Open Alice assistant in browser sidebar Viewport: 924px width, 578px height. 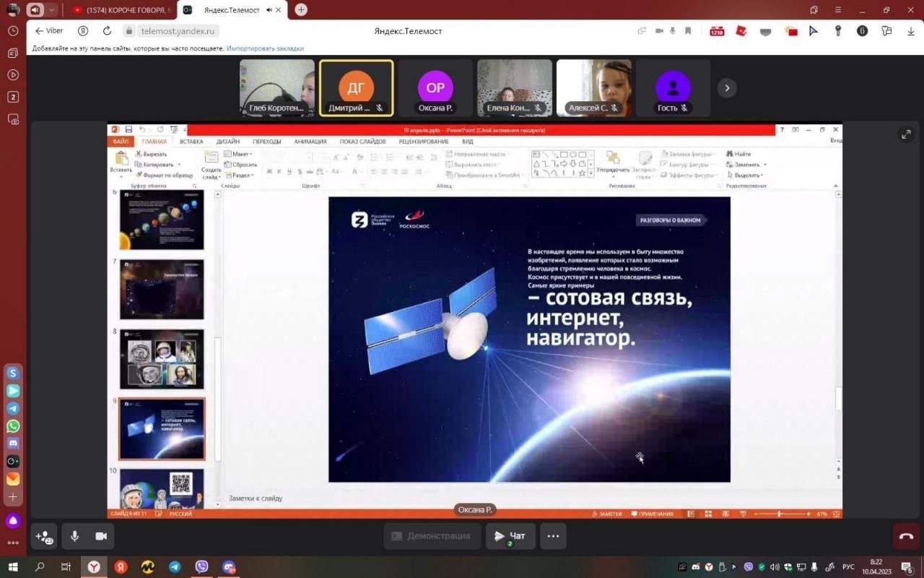point(13,521)
